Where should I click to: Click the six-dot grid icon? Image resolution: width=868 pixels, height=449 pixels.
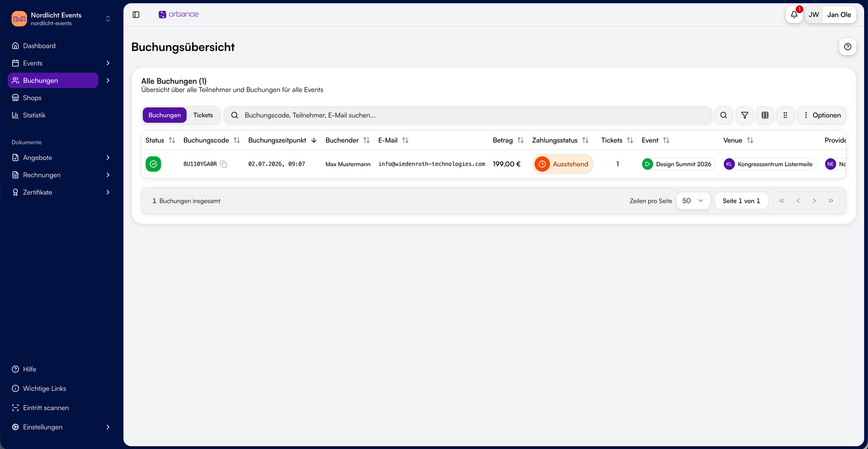tap(785, 115)
